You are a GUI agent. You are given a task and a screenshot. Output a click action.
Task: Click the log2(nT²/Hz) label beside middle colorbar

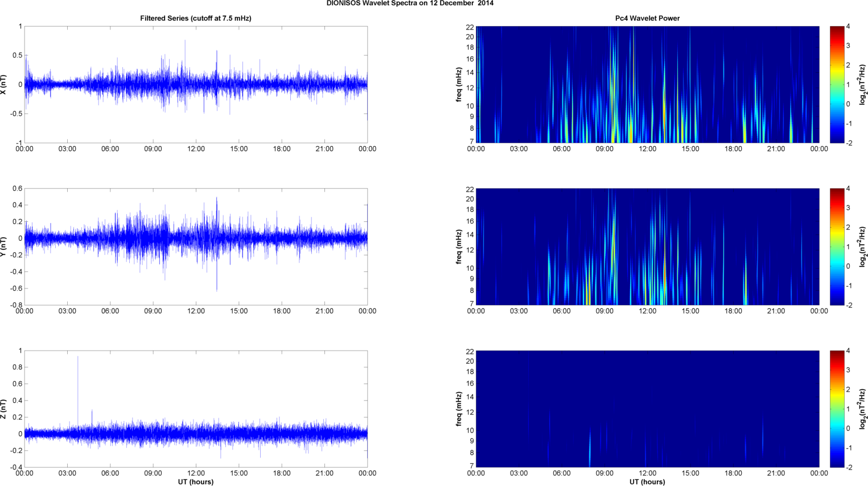(x=863, y=246)
